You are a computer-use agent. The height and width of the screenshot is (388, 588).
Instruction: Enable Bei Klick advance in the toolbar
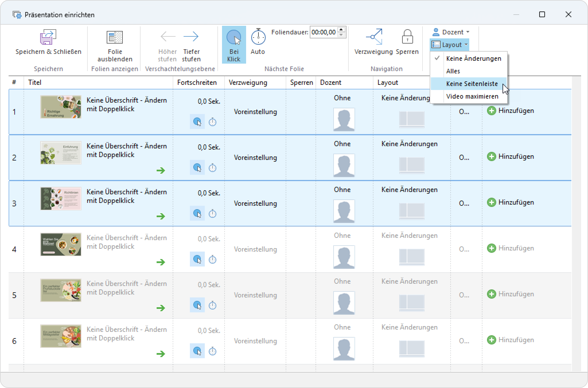pos(234,45)
